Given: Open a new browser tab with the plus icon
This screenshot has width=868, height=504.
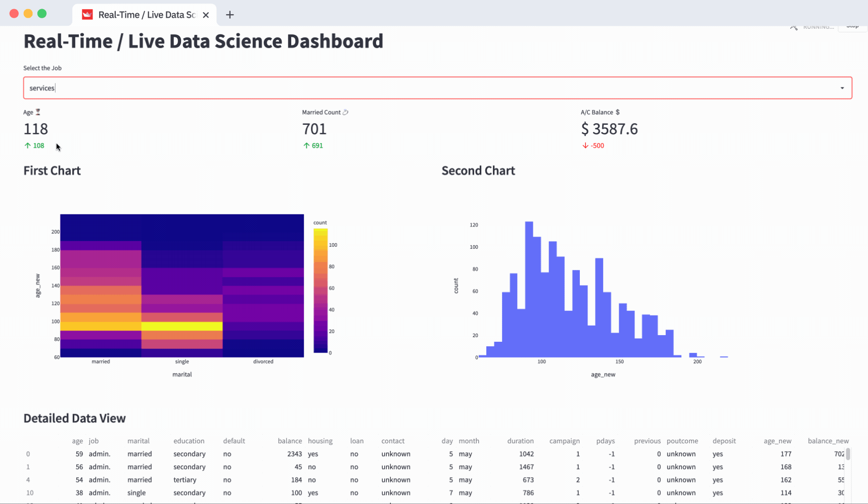Looking at the screenshot, I should pos(230,15).
